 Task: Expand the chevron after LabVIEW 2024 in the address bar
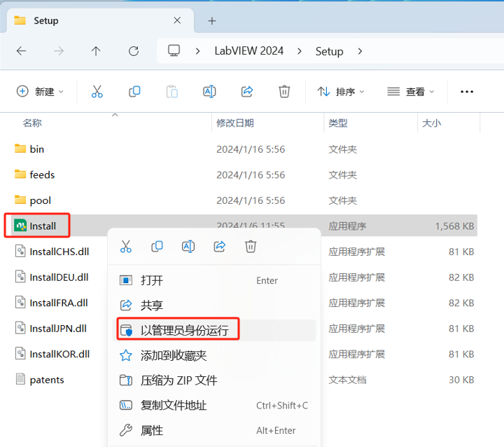[x=300, y=51]
